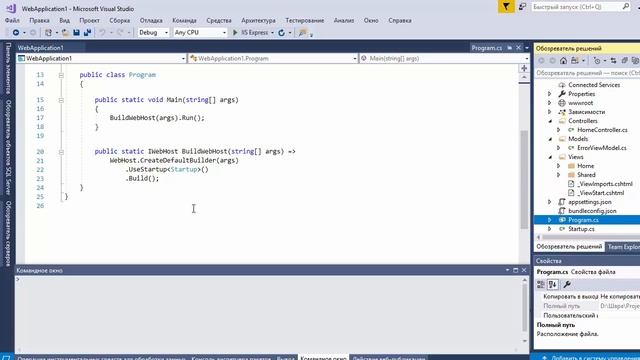The height and width of the screenshot is (360, 640).
Task: Click the browser Refresh icon in toolbar
Action: [x=282, y=33]
